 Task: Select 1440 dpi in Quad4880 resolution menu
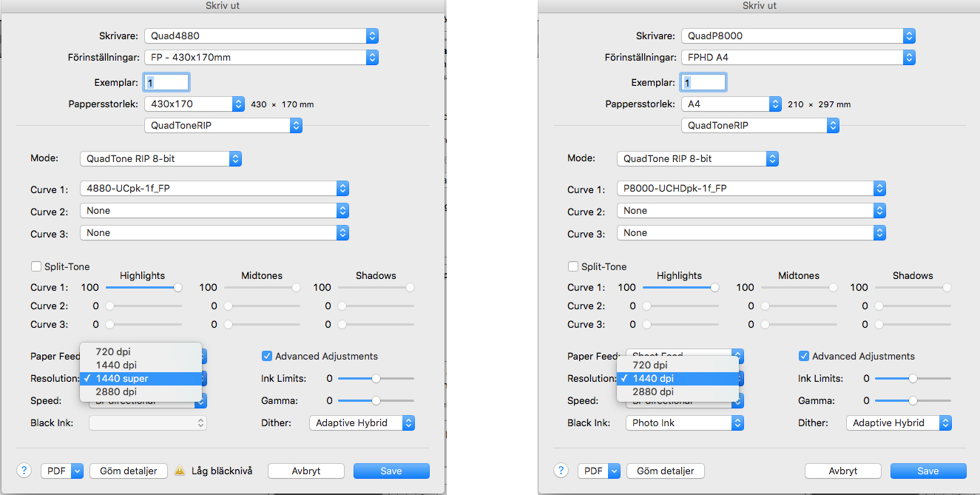coord(141,365)
